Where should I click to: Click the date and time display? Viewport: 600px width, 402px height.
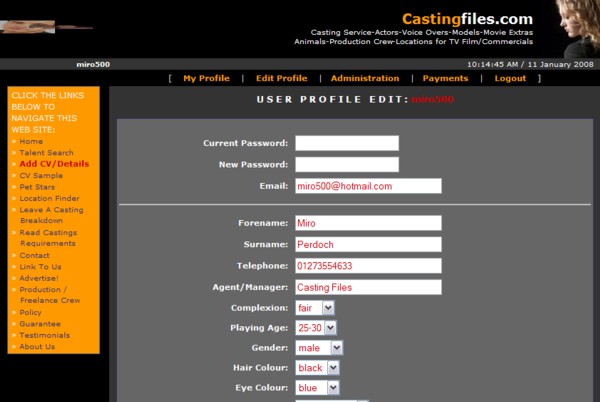530,64
